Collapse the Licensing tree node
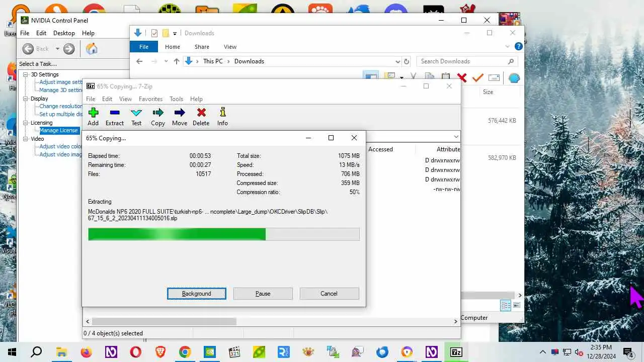This screenshot has width=644, height=362. point(26,123)
